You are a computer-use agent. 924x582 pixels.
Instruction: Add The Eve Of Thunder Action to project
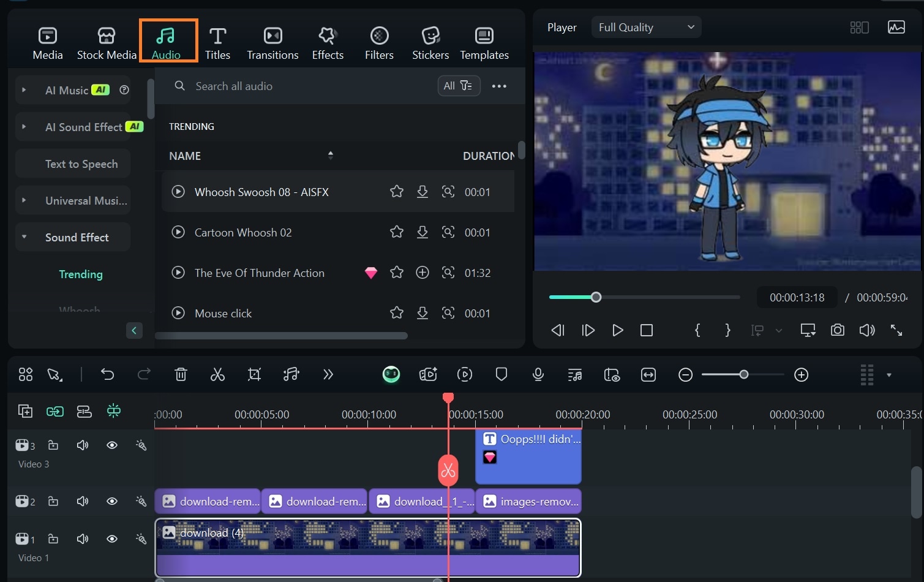(423, 273)
